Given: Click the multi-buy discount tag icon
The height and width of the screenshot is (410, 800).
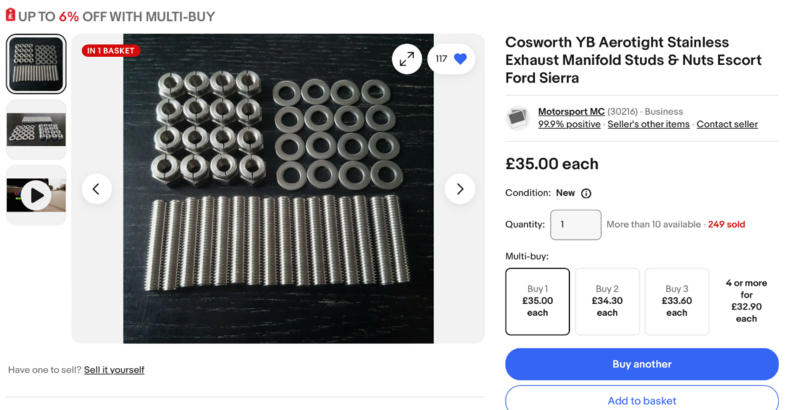Looking at the screenshot, I should (12, 17).
